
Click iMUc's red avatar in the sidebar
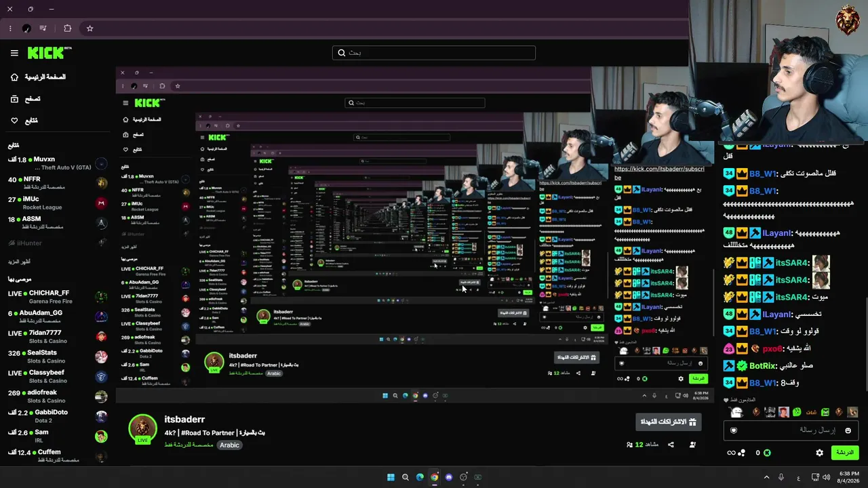click(101, 203)
